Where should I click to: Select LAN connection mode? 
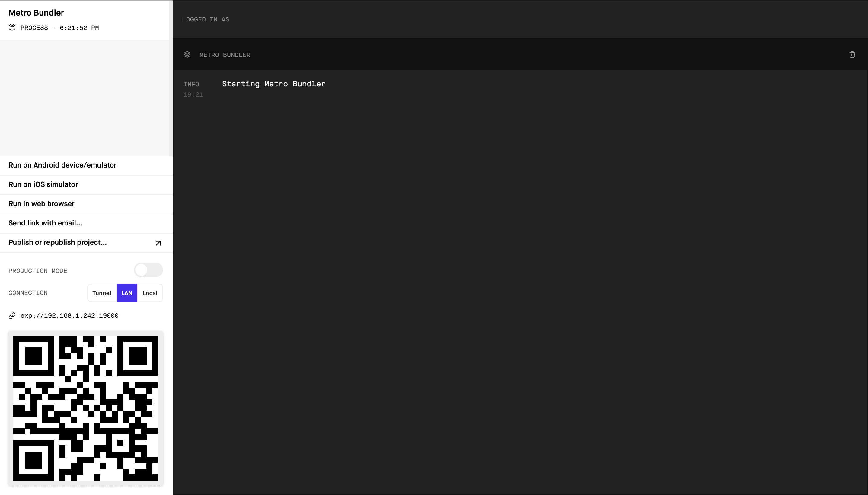(127, 293)
